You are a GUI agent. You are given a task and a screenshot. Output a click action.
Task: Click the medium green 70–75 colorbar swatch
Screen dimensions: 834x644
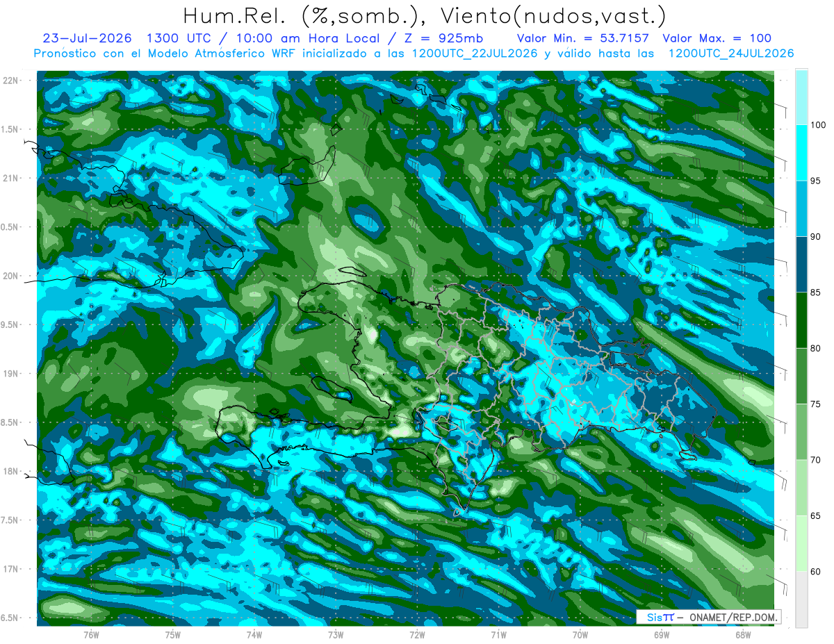801,432
